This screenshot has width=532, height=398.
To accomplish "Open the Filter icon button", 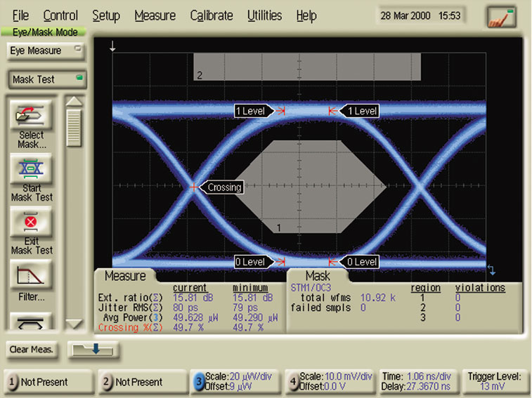I will [31, 274].
